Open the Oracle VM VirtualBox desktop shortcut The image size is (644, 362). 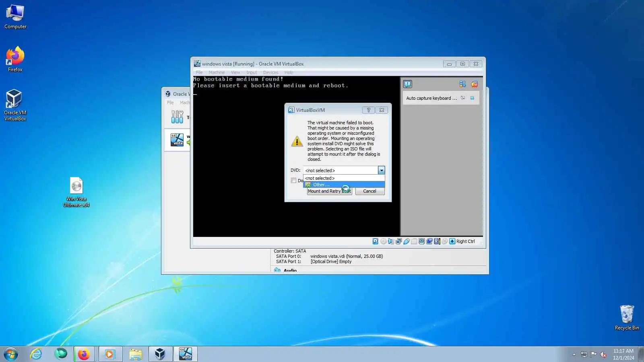(x=15, y=105)
